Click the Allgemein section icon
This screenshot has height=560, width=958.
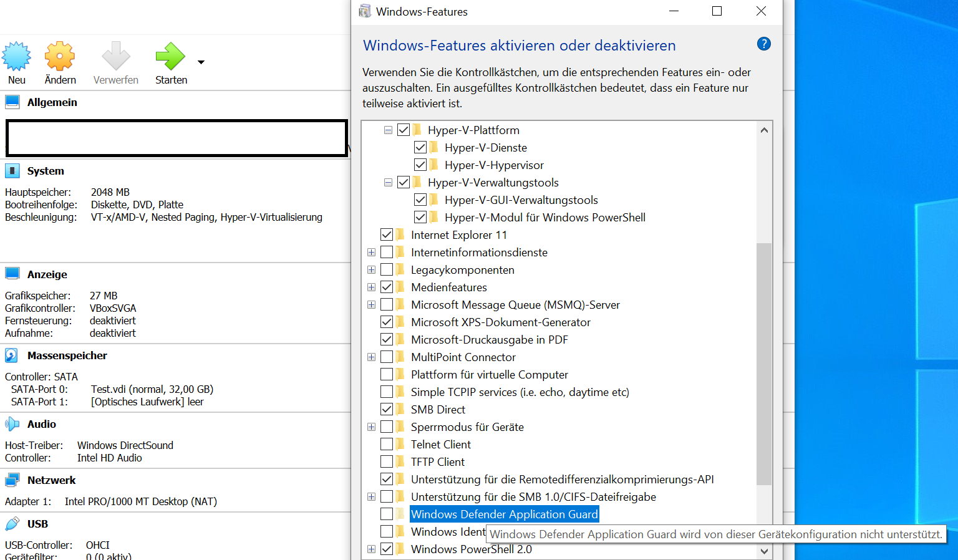[12, 102]
